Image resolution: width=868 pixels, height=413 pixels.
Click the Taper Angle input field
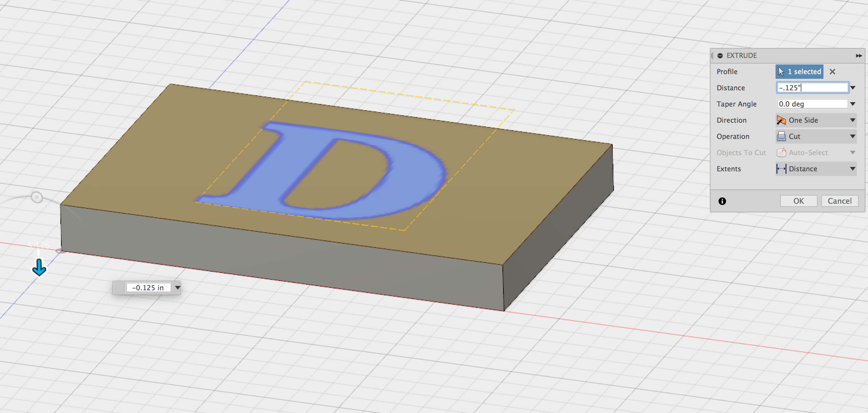[x=812, y=104]
